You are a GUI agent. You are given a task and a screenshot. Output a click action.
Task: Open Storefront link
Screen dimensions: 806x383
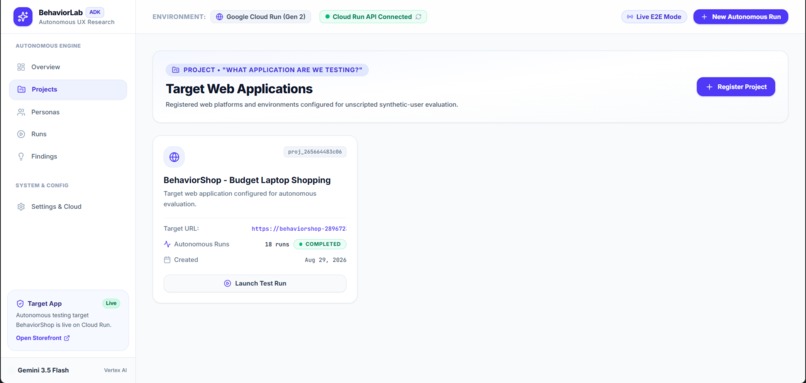tap(39, 338)
